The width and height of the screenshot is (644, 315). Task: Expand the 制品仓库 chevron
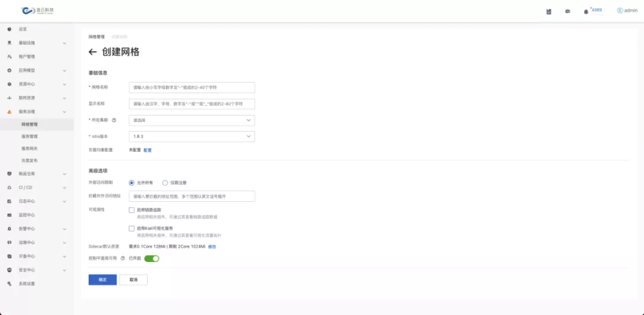64,174
